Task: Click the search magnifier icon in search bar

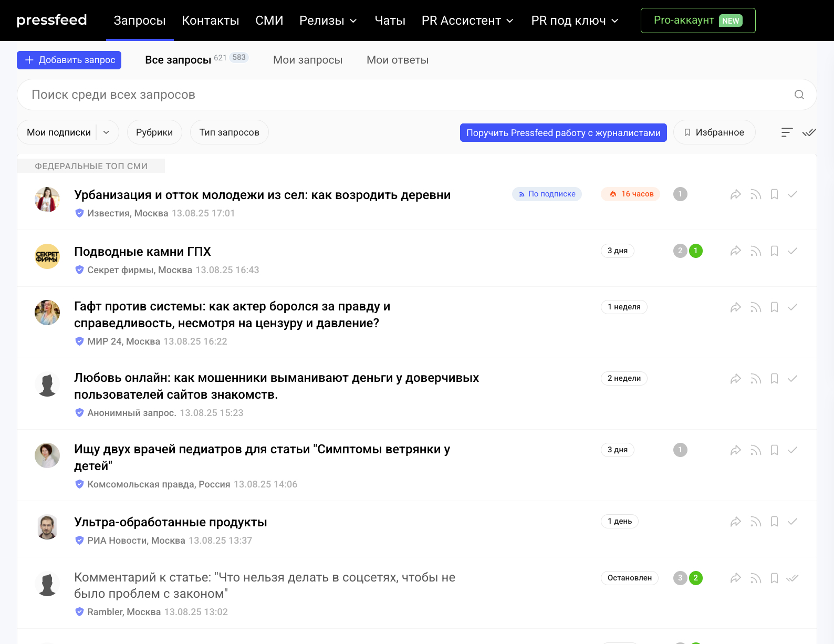Action: 799,95
